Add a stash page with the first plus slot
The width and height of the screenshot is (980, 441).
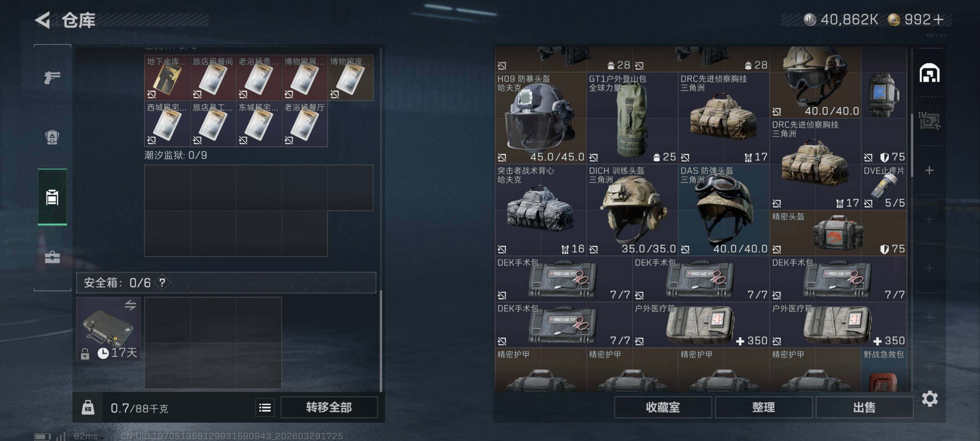coord(929,170)
